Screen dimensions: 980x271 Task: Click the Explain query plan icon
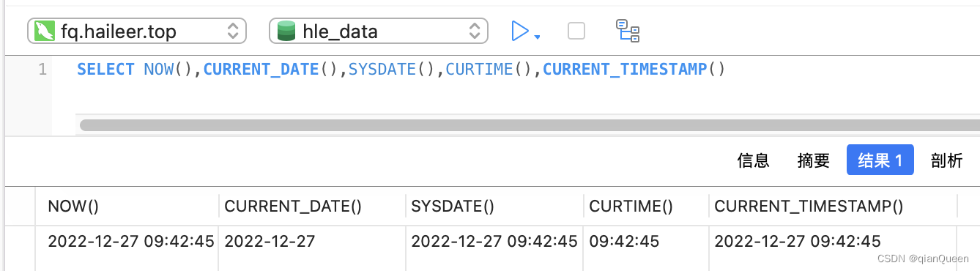628,31
